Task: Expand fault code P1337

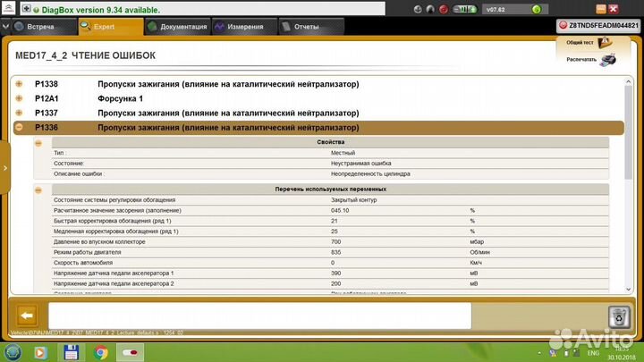Action: coord(19,113)
